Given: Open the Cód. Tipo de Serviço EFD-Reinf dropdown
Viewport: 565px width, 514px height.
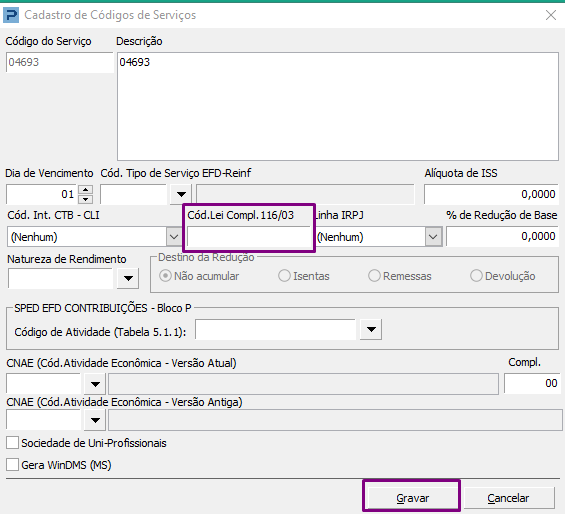Looking at the screenshot, I should [181, 194].
